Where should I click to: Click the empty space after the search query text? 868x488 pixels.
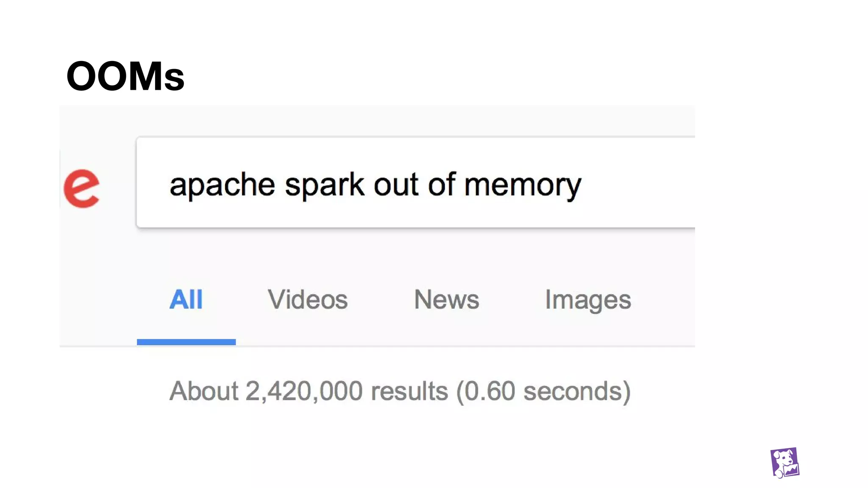click(x=638, y=183)
